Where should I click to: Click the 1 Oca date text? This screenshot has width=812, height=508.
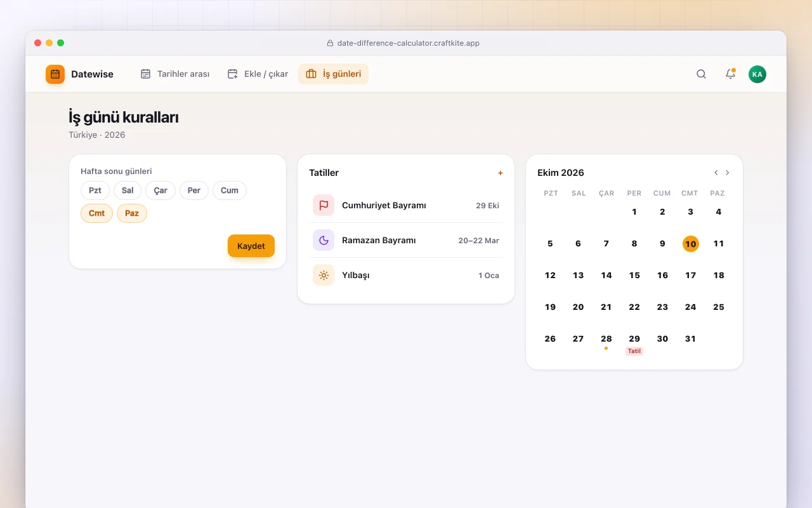(x=489, y=276)
